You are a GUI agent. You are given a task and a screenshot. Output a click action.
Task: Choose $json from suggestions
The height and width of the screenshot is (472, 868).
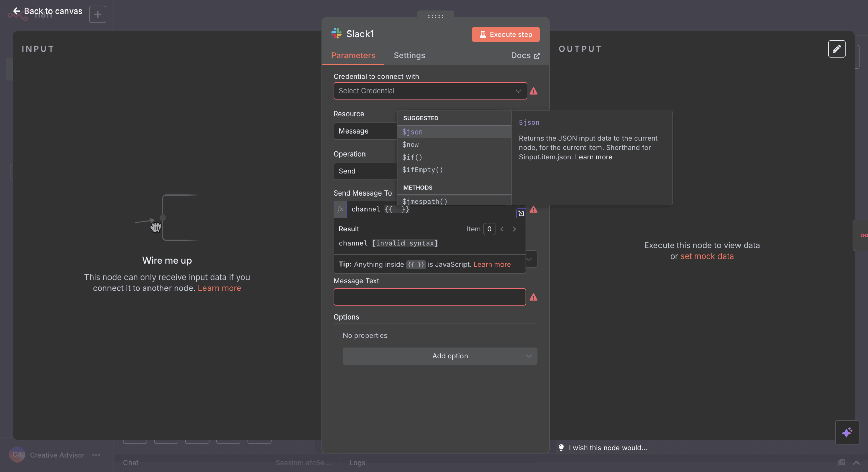point(454,132)
